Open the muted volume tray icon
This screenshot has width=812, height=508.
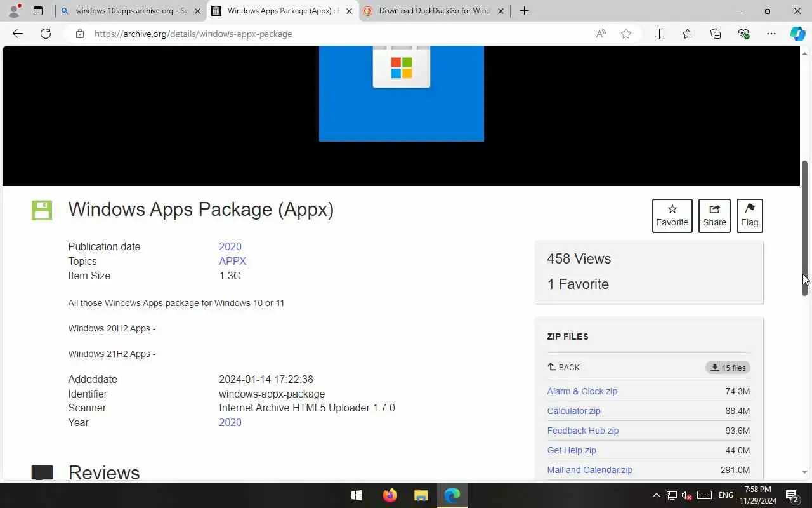686,495
